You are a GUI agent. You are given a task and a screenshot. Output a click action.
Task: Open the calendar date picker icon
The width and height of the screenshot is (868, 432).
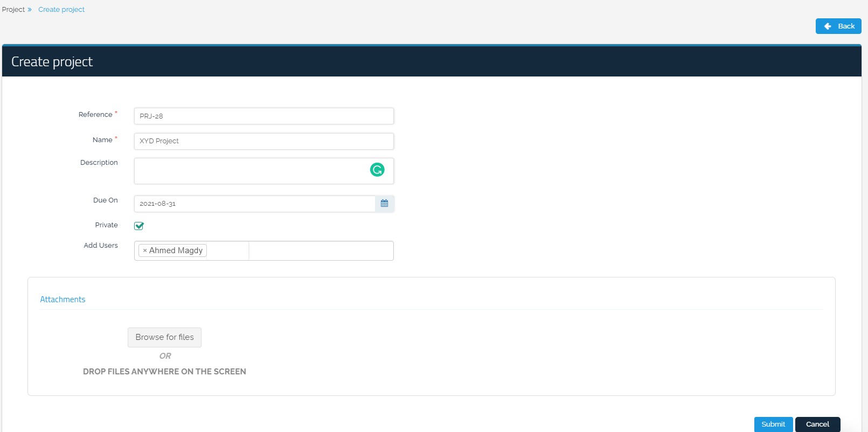point(384,204)
